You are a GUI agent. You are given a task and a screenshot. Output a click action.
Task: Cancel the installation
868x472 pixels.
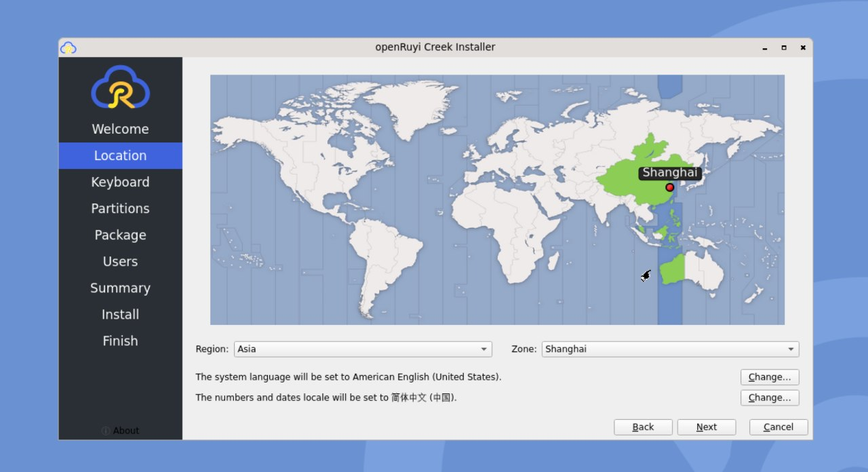coord(778,427)
